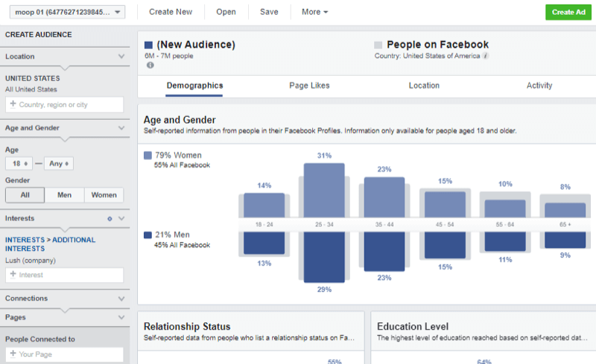Click the info icon next to United States of America
The width and height of the screenshot is (596, 364).
tap(486, 56)
